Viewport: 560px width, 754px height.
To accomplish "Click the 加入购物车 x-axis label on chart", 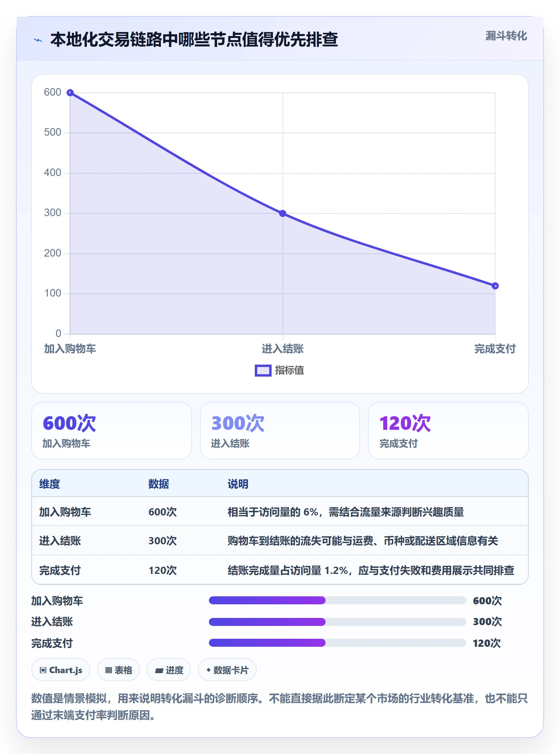I will pos(70,349).
